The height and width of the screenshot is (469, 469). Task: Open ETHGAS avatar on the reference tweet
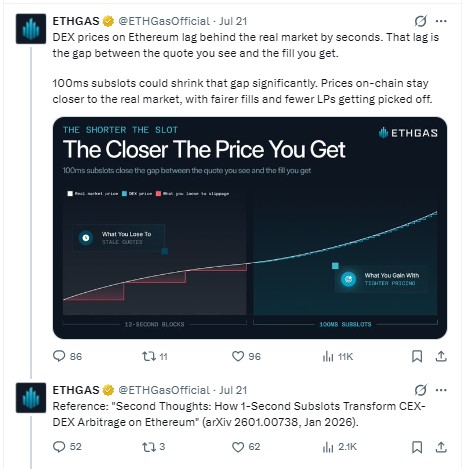click(x=31, y=398)
